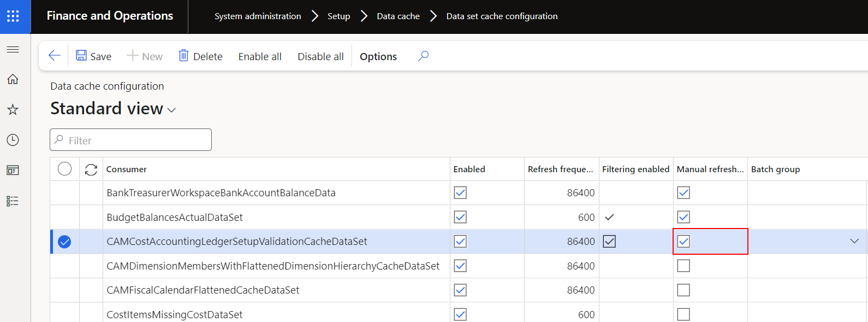The image size is (868, 322).
Task: Open Workspaces icon in the sidebar
Action: pyautogui.click(x=13, y=171)
